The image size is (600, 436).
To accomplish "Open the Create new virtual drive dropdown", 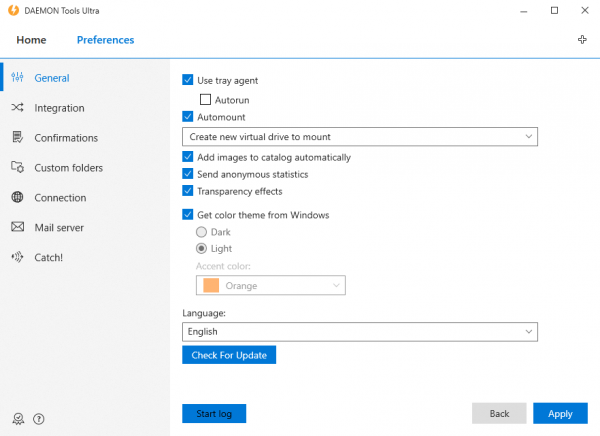I will pyautogui.click(x=360, y=137).
